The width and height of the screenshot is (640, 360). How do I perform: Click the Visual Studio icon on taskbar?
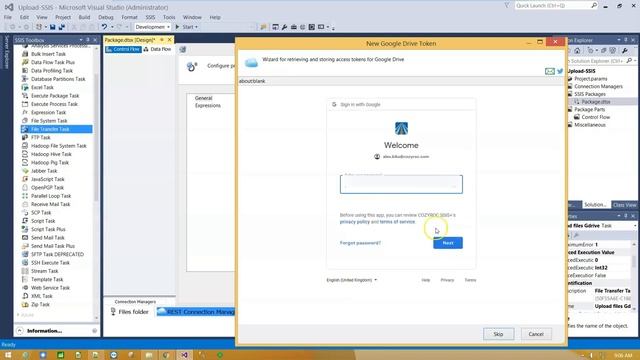tap(184, 355)
